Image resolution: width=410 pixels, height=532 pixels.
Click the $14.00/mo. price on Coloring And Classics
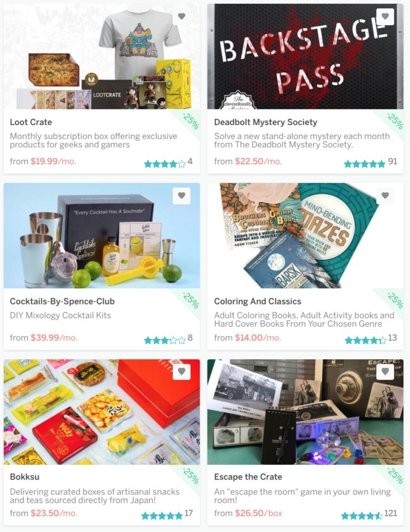[258, 338]
